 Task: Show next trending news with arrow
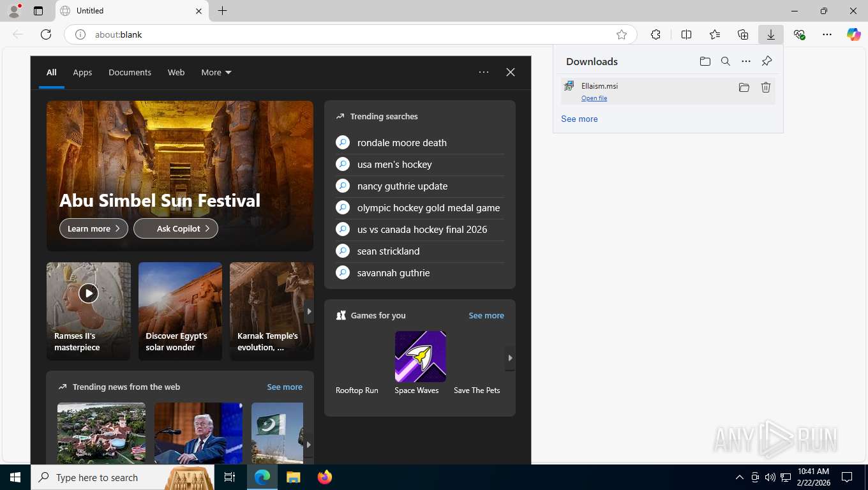(308, 445)
